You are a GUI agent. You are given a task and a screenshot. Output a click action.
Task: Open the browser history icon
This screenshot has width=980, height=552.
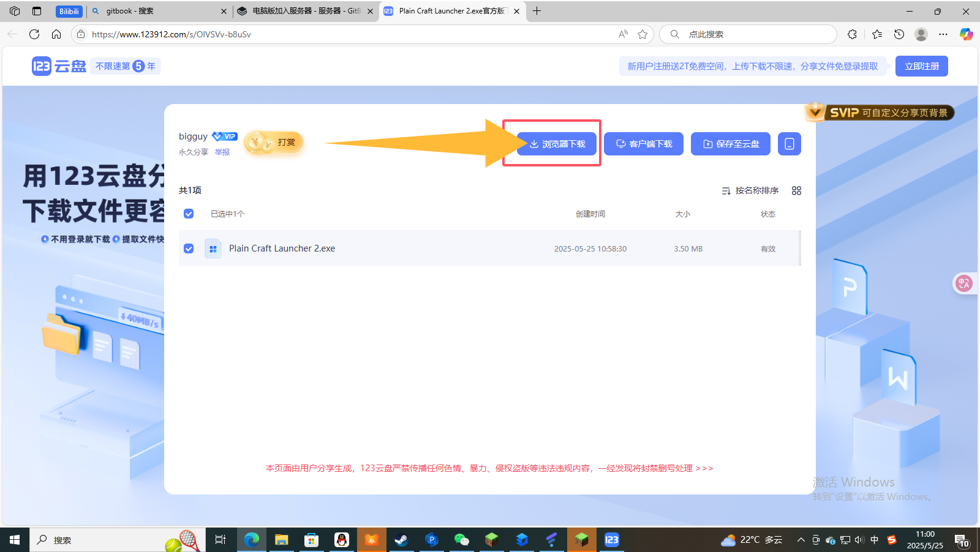point(899,34)
